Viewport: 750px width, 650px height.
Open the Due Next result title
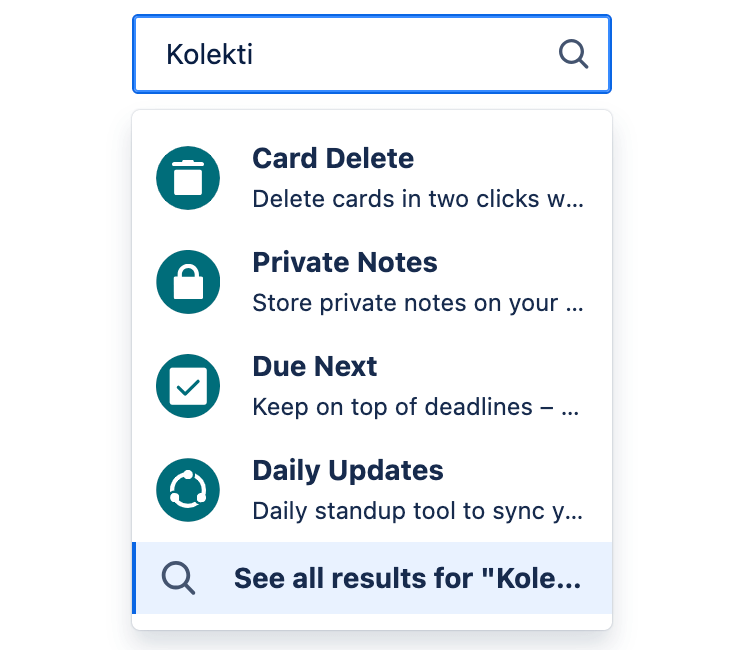tap(315, 366)
